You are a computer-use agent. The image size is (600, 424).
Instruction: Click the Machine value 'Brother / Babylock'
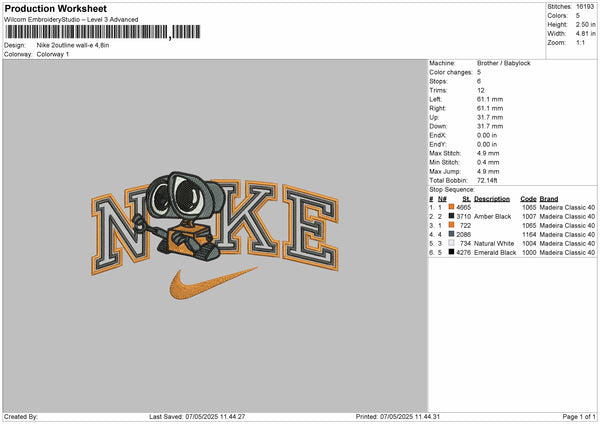[504, 63]
